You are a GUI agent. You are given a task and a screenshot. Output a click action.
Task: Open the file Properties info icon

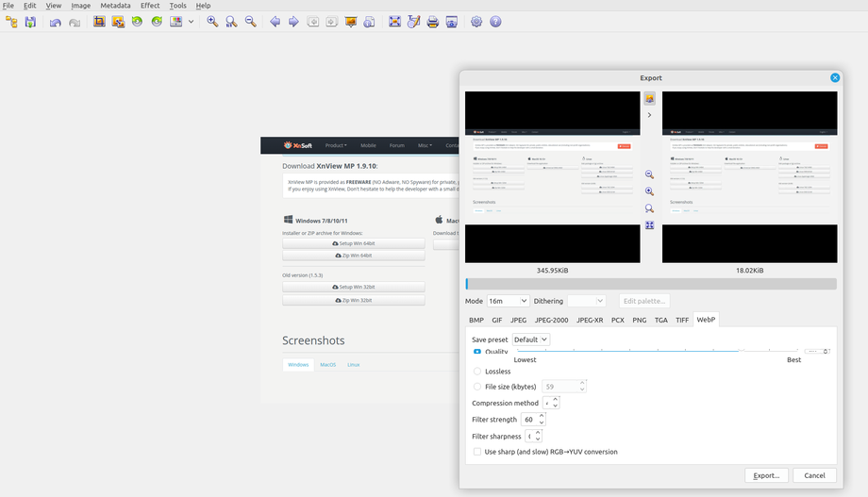point(369,22)
